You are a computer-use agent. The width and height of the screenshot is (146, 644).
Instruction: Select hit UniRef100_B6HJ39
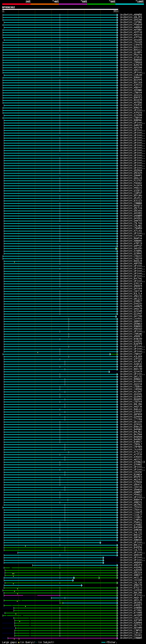pos(131,369)
